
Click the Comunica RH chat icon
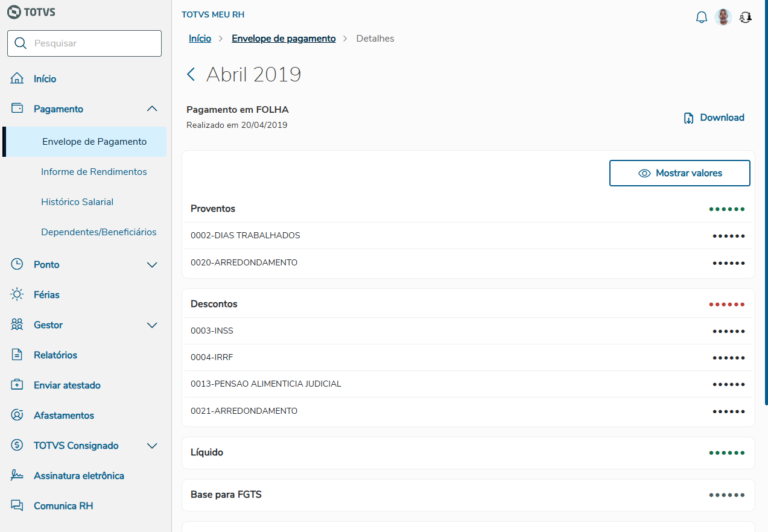click(17, 505)
